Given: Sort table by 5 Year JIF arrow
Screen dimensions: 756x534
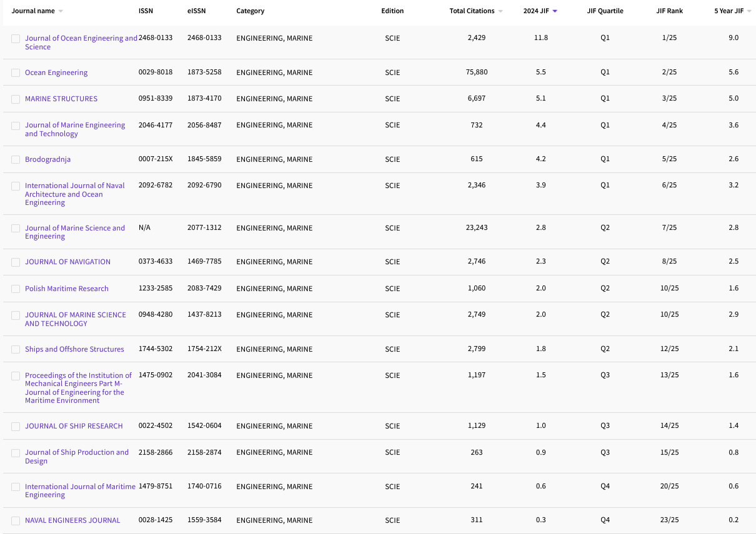Looking at the screenshot, I should coord(749,11).
